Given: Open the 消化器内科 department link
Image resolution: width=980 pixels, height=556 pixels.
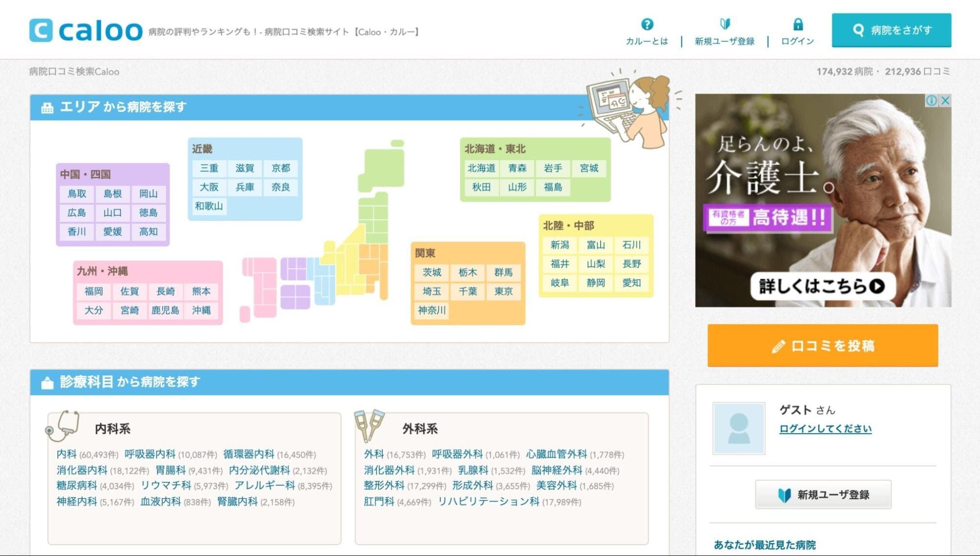Looking at the screenshot, I should tap(81, 470).
